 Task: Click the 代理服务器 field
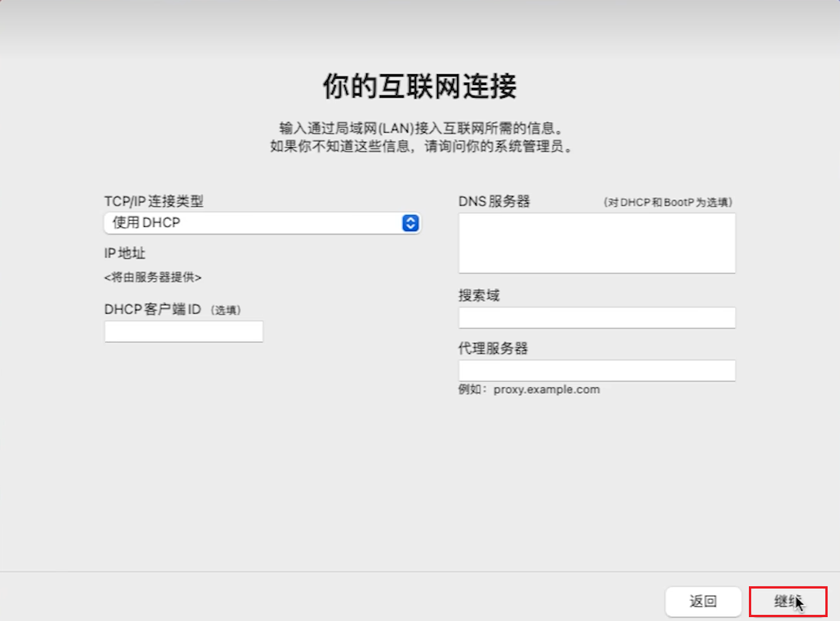click(x=597, y=370)
